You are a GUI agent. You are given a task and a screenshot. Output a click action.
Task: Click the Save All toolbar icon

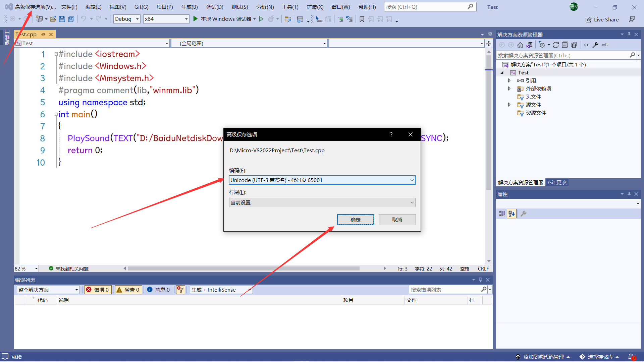[x=71, y=19]
